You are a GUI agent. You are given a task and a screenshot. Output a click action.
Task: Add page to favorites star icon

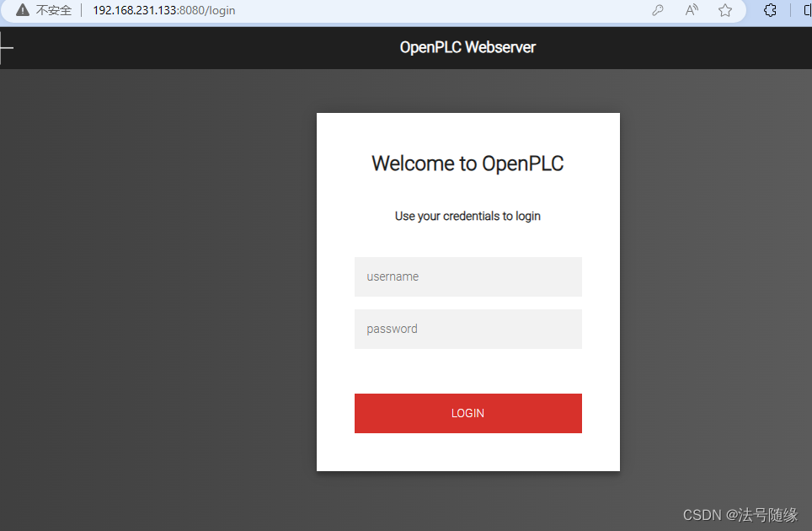pos(725,10)
